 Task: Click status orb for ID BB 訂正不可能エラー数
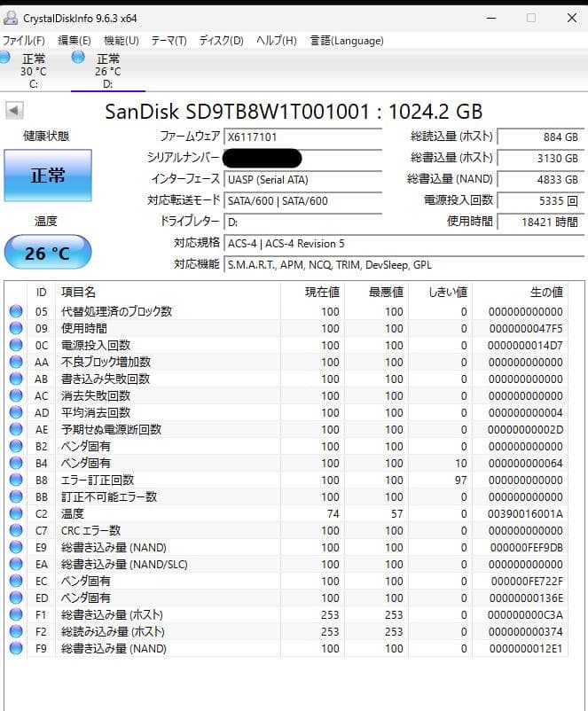point(16,496)
